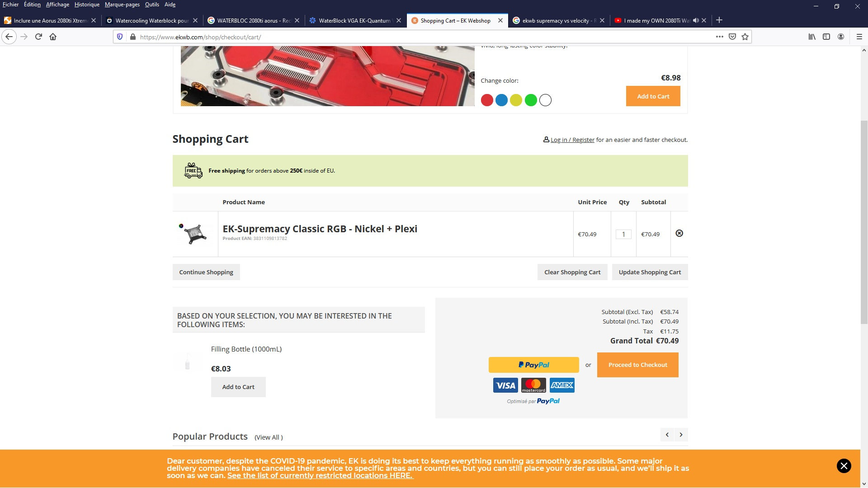868x488 pixels.
Task: Bookmark this page with star icon
Action: pyautogui.click(x=745, y=37)
